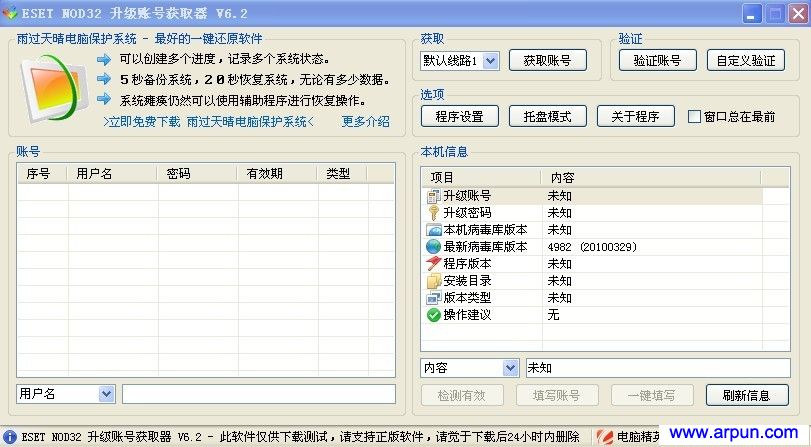Click the red icon beside 程序版本
The image size is (811, 447).
[x=433, y=264]
